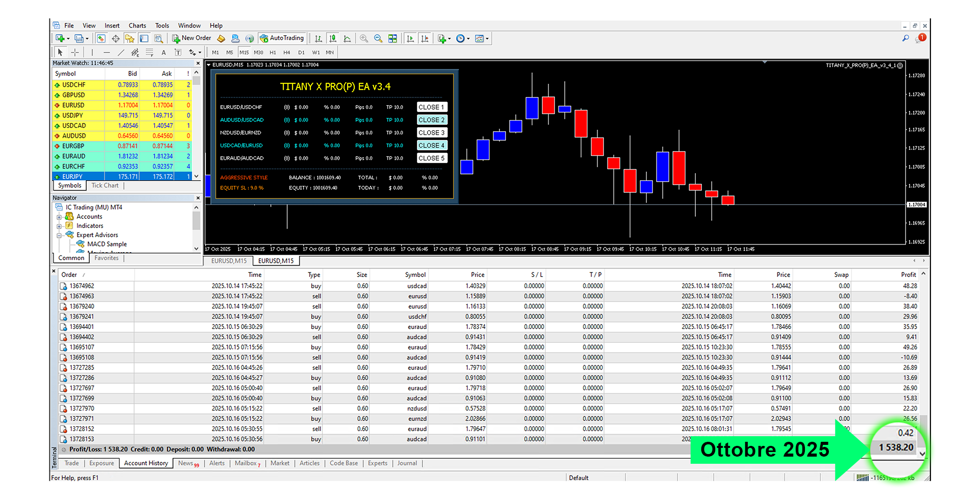
Task: Click the Zoom In magnifier icon
Action: (364, 38)
